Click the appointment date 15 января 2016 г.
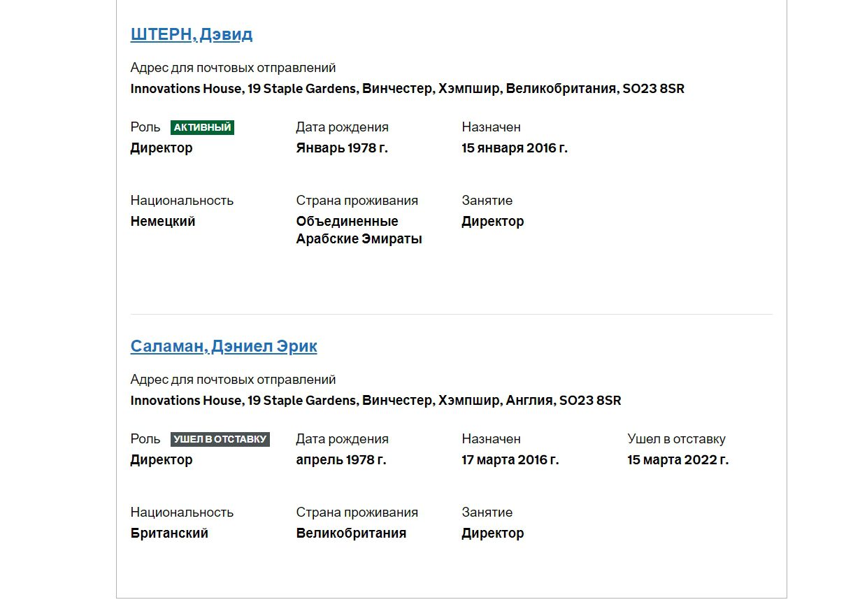This screenshot has width=853, height=616. pyautogui.click(x=514, y=148)
